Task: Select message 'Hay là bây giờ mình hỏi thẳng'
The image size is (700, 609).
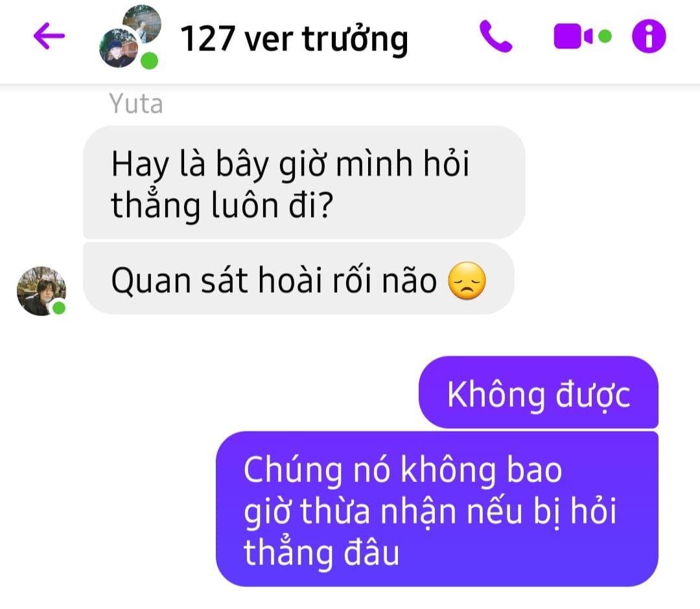Action: point(304,182)
